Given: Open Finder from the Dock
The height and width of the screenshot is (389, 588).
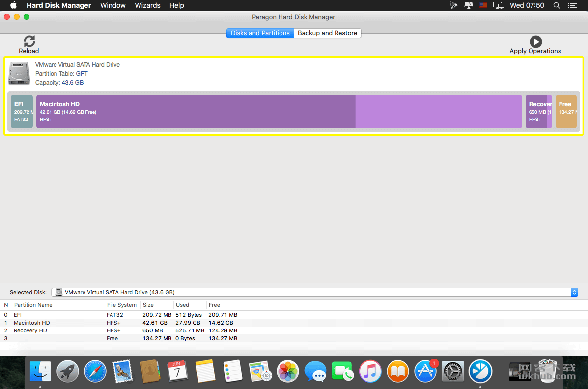Looking at the screenshot, I should [40, 372].
